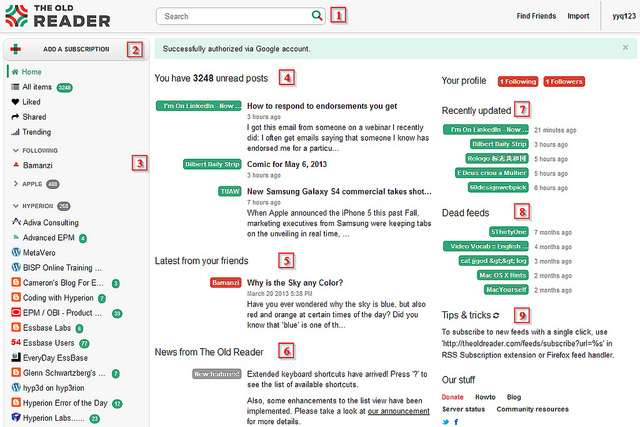Viewport: 640px width, 427px height.
Task: Open New Samsung Galaxy S4 commercial post
Action: (339, 192)
